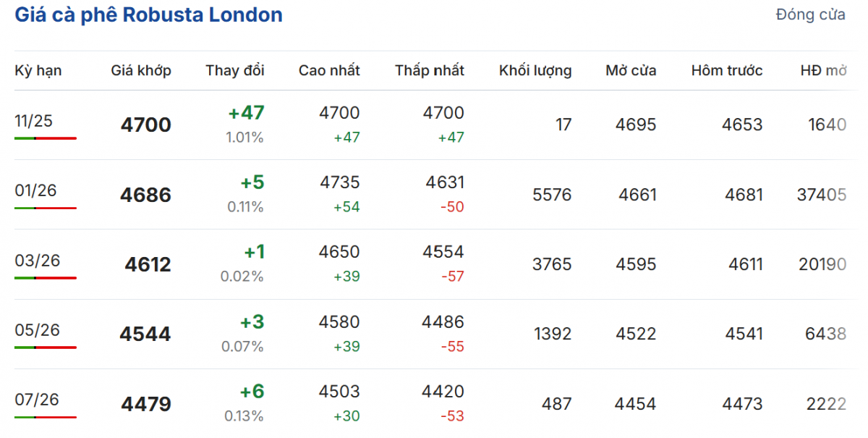The height and width of the screenshot is (438, 868).
Task: Click the 'Đóng cửa' market status label
Action: pyautogui.click(x=810, y=15)
